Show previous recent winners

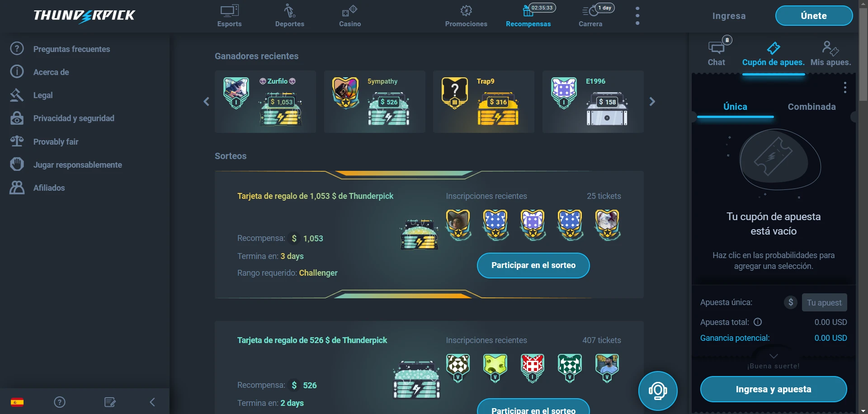(207, 102)
